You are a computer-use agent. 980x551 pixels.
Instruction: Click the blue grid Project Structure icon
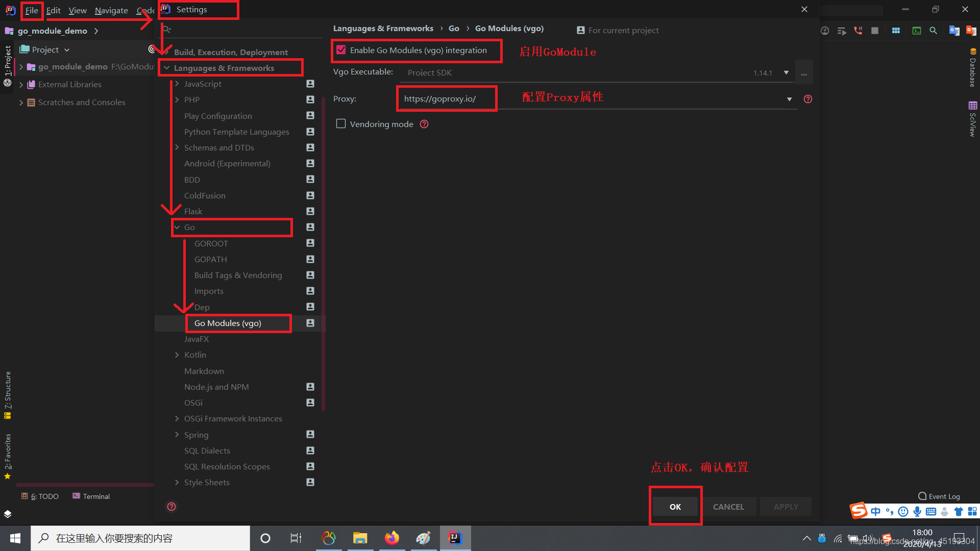(896, 31)
